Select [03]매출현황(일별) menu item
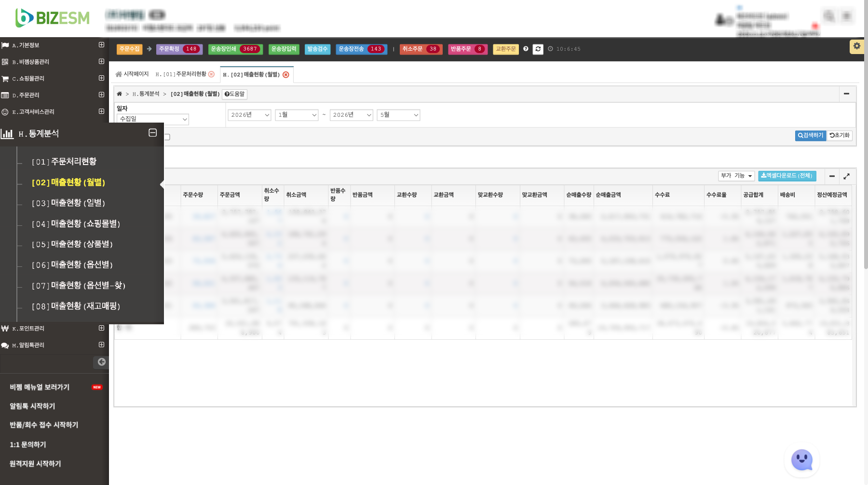The width and height of the screenshot is (868, 485). pyautogui.click(x=68, y=203)
